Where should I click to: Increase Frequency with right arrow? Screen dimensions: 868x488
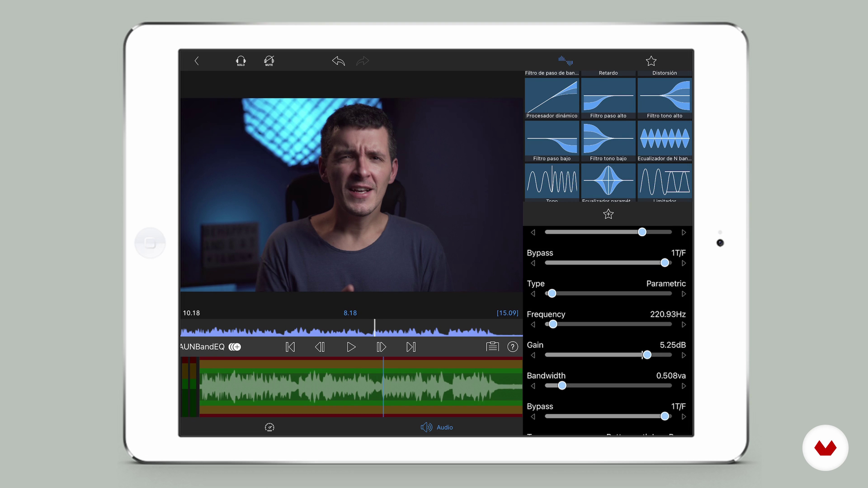(684, 324)
